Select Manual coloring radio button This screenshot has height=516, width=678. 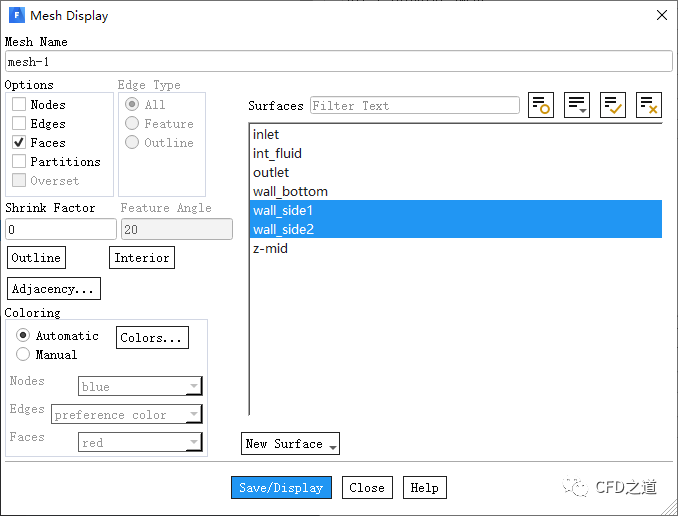point(23,354)
